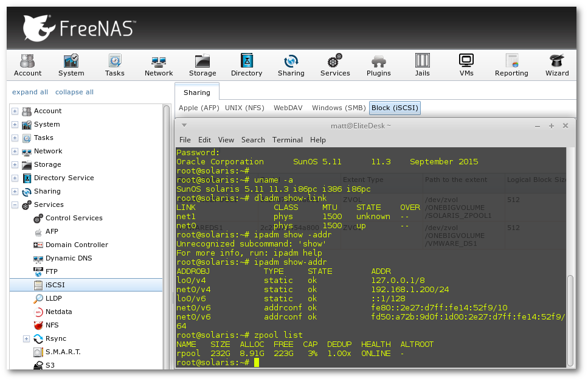Image resolution: width=588 pixels, height=381 pixels.
Task: Expand the Rsync tree node
Action: [27, 338]
